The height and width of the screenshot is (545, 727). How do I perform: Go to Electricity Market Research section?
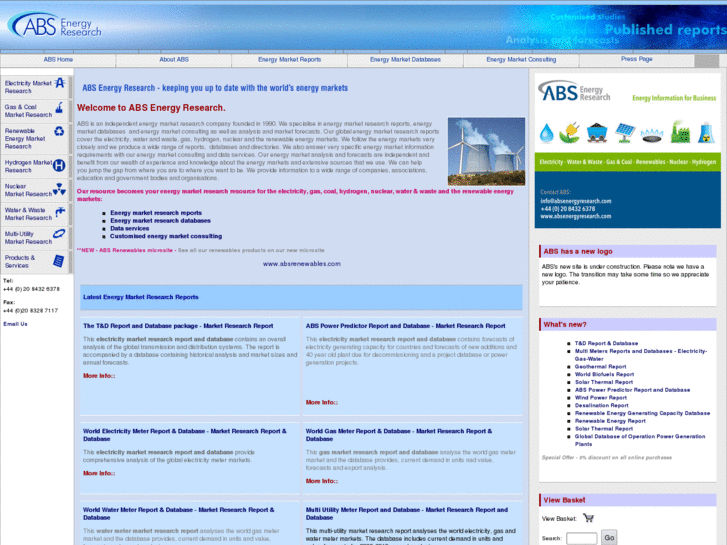[28, 87]
